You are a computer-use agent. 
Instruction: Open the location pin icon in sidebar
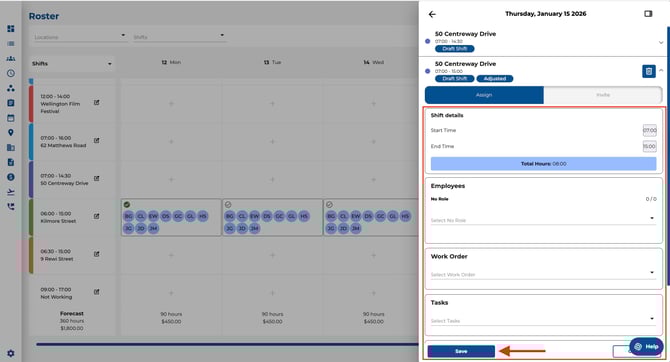point(11,132)
